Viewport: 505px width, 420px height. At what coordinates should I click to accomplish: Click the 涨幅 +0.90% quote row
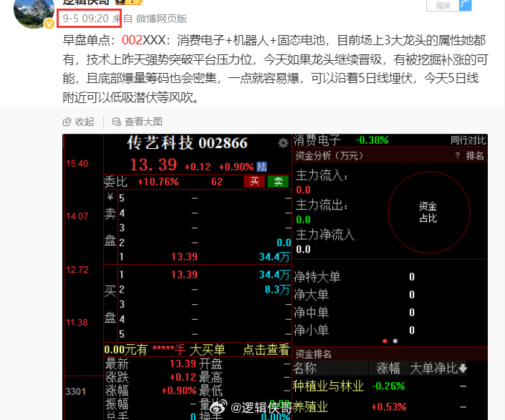pos(150,391)
